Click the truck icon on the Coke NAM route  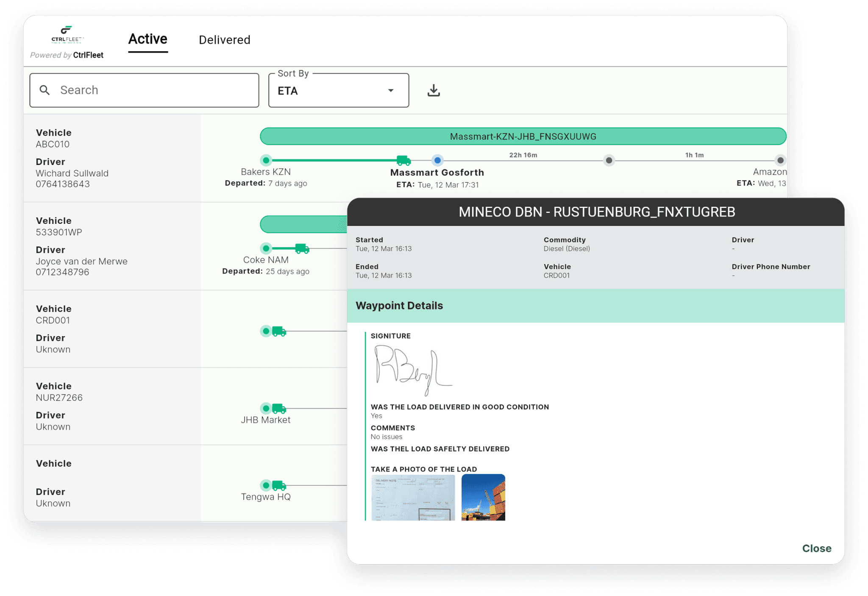(302, 248)
